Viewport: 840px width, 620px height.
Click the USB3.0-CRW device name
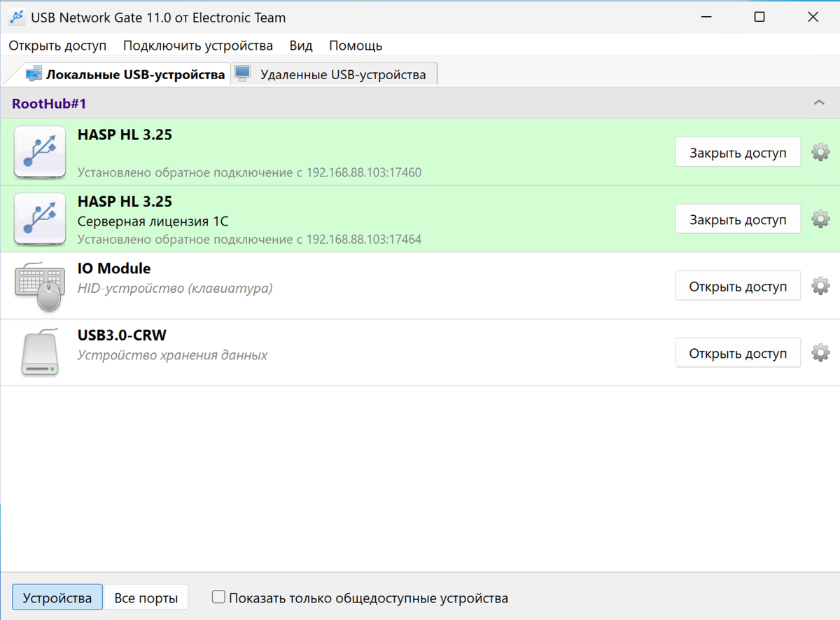coord(122,335)
